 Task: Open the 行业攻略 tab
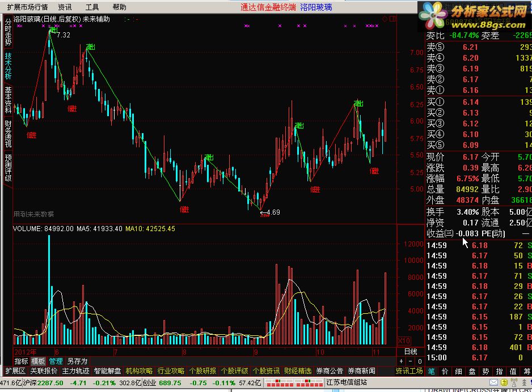(171, 371)
